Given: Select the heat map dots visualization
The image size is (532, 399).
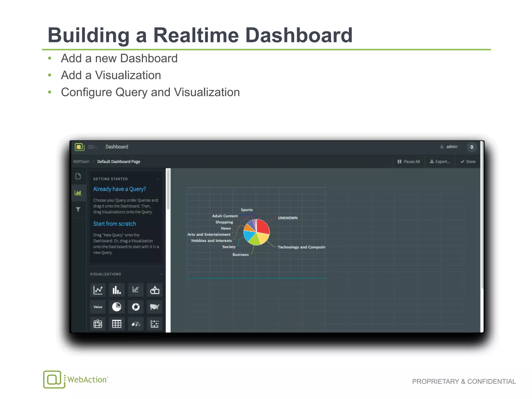Looking at the screenshot, I should click(155, 324).
